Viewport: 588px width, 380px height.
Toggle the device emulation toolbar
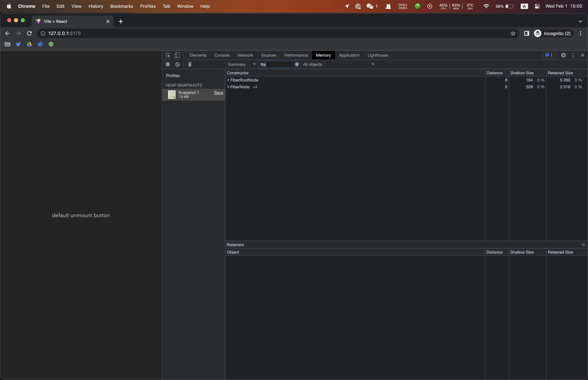point(177,55)
